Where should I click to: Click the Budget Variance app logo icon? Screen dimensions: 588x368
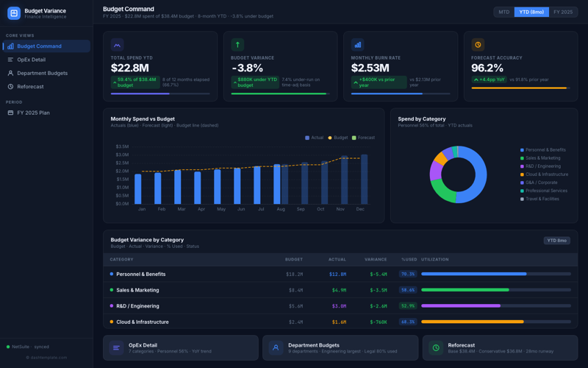pos(13,13)
